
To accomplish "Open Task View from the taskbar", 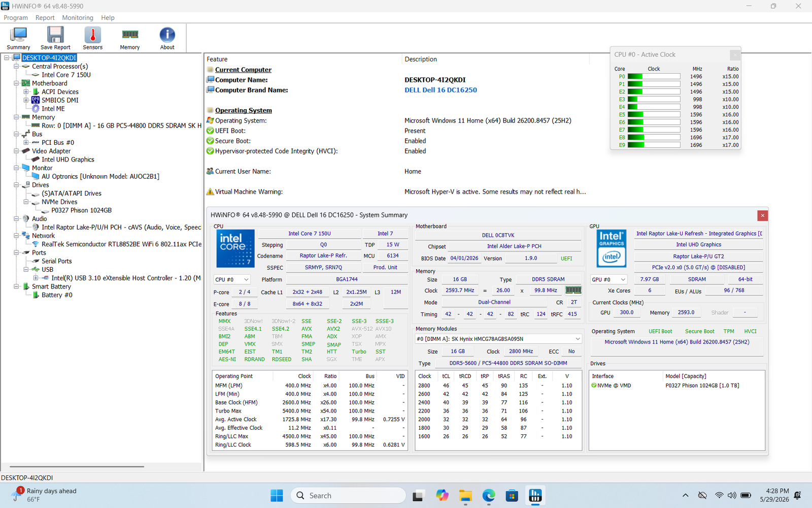I will pyautogui.click(x=418, y=495).
